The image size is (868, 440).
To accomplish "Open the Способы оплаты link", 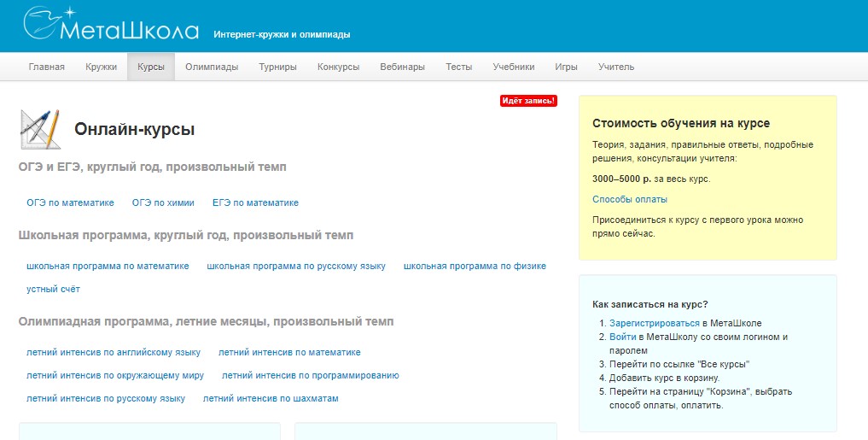I will (629, 199).
